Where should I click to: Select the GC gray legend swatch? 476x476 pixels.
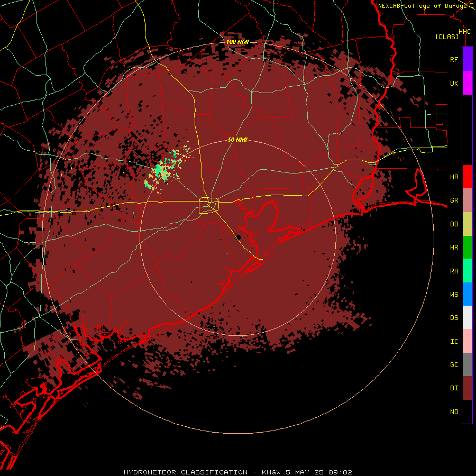467,364
